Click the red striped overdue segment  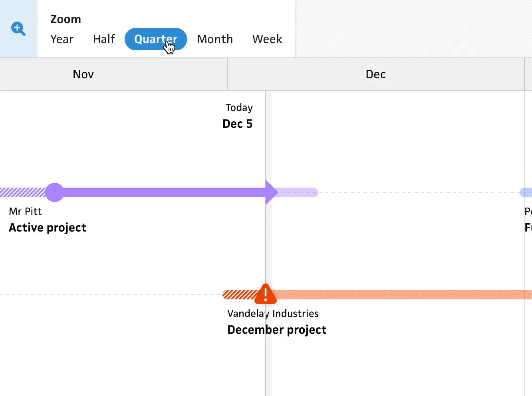[x=239, y=295]
